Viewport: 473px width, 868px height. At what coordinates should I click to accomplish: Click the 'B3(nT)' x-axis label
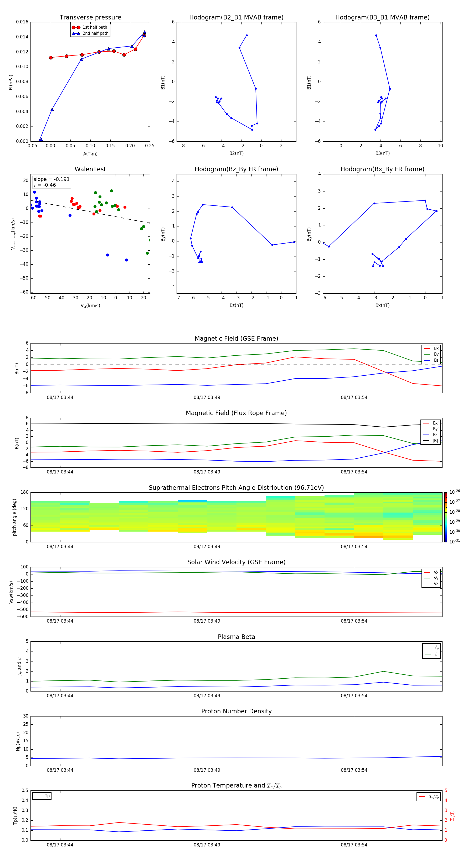[382, 153]
